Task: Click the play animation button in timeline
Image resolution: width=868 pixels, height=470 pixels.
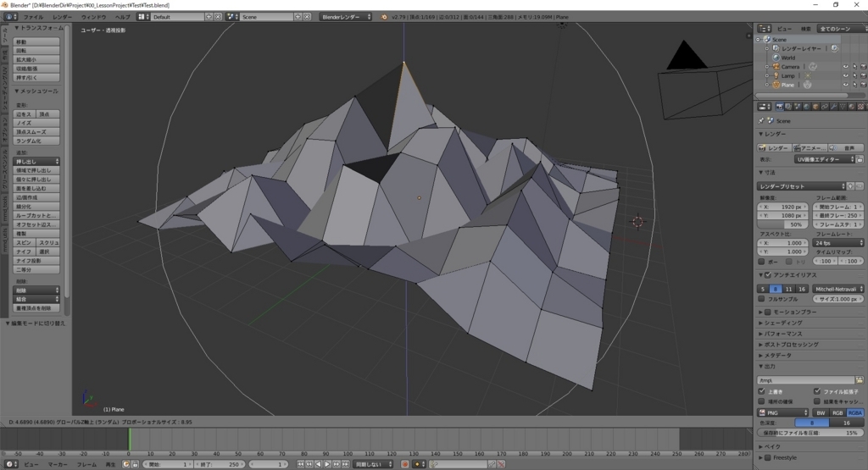Action: pos(327,464)
